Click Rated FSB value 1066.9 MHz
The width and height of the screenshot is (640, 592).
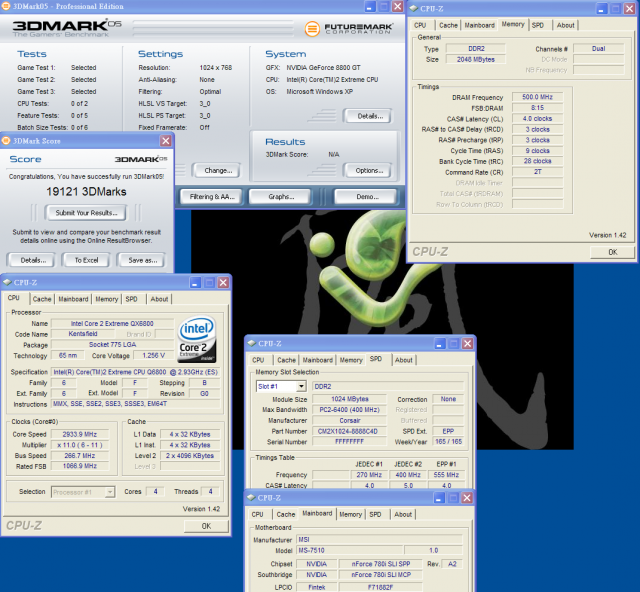click(80, 466)
